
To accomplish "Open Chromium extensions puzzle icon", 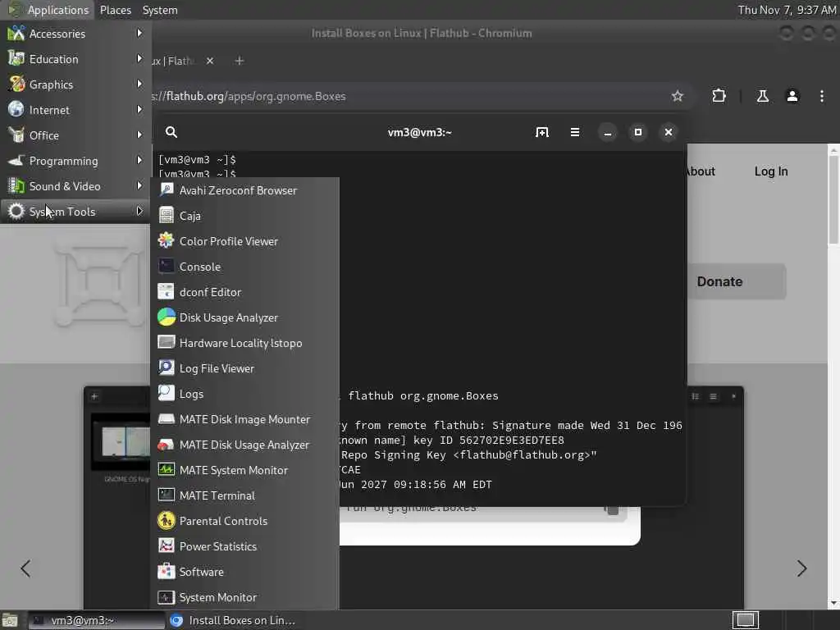I will [719, 96].
